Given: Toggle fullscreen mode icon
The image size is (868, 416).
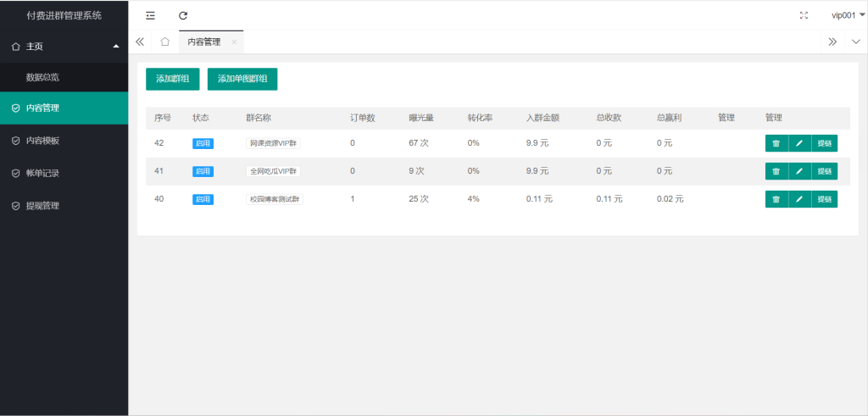Looking at the screenshot, I should click(804, 15).
